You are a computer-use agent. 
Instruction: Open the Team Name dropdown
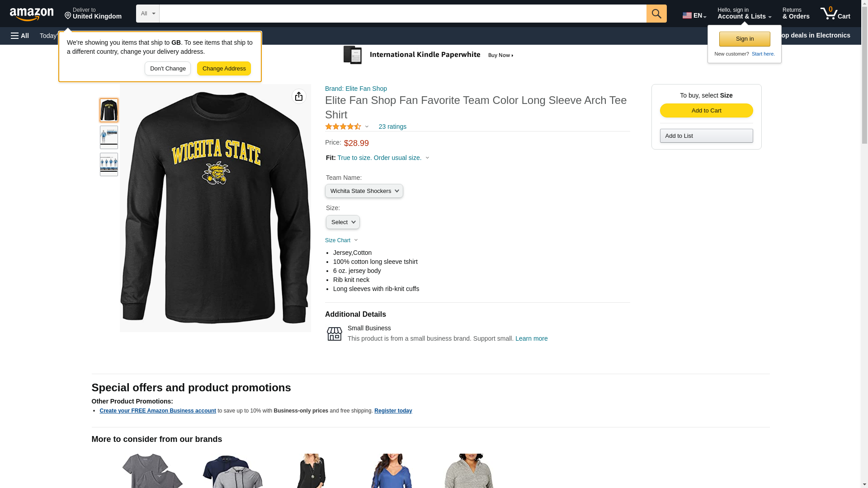[364, 191]
